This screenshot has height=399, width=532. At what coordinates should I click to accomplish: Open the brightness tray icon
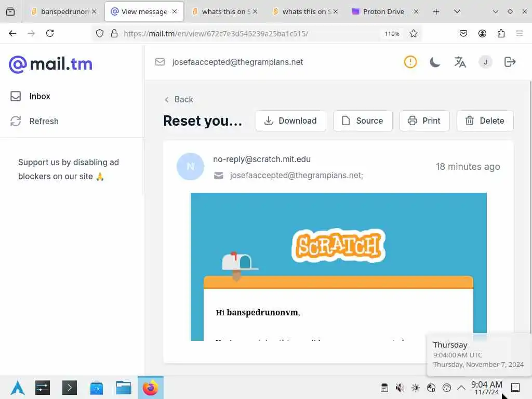click(416, 388)
